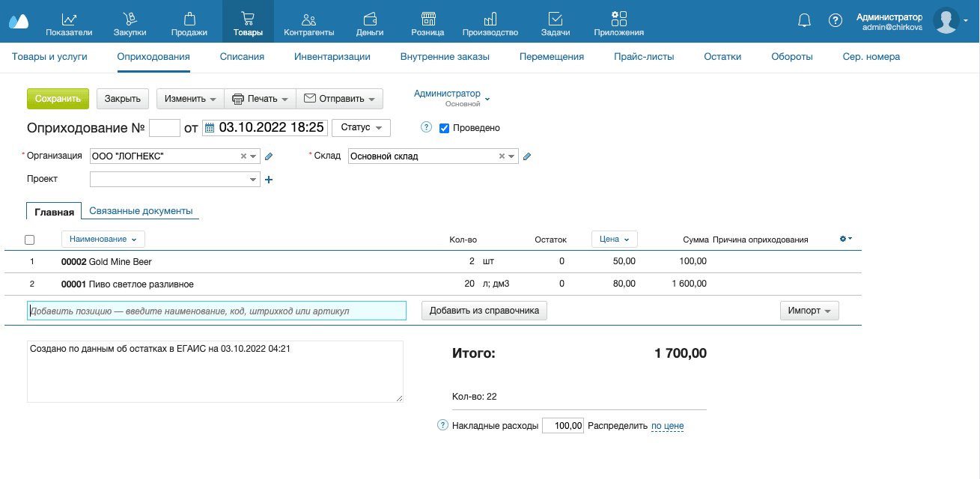Click the notifications bell icon
Image resolution: width=980 pixels, height=479 pixels.
pos(804,20)
